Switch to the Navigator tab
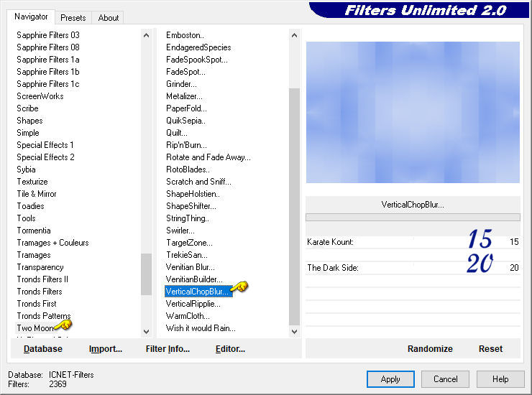The height and width of the screenshot is (395, 532). tap(31, 17)
